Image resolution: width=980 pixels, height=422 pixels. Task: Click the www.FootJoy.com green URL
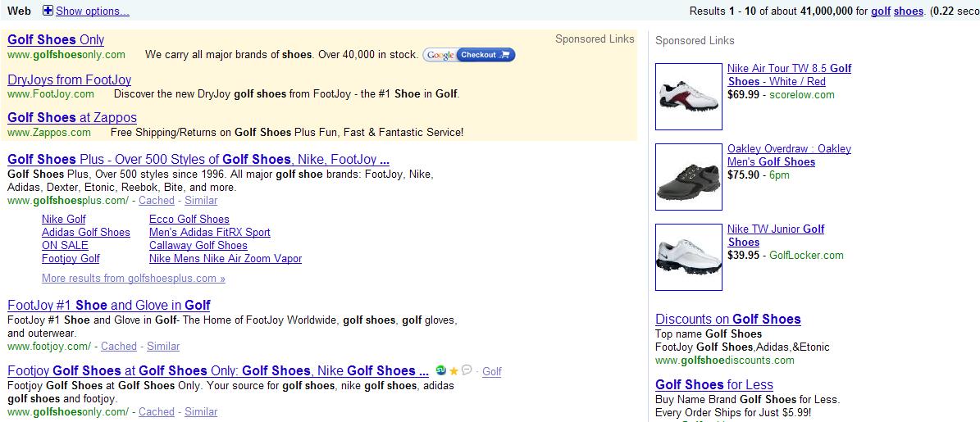[51, 94]
